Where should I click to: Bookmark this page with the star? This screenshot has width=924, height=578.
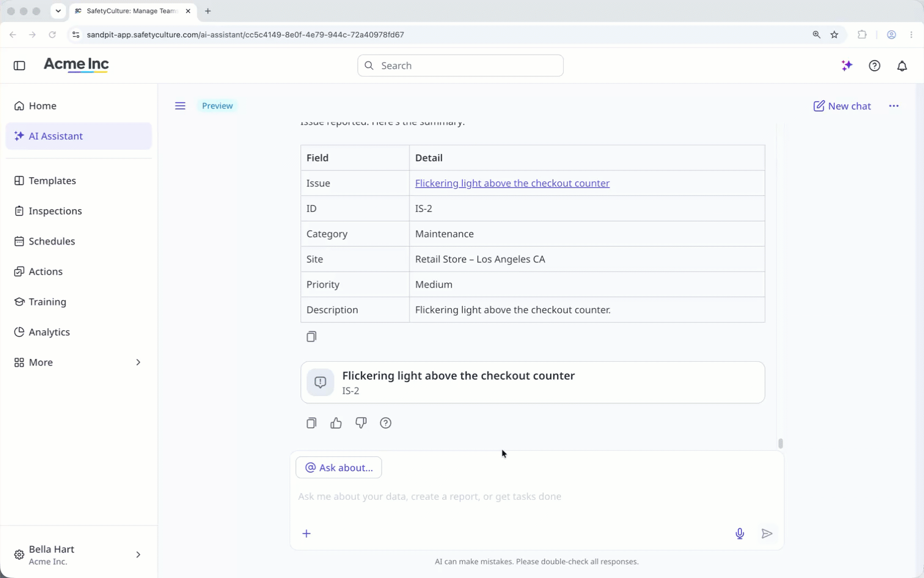pyautogui.click(x=834, y=35)
